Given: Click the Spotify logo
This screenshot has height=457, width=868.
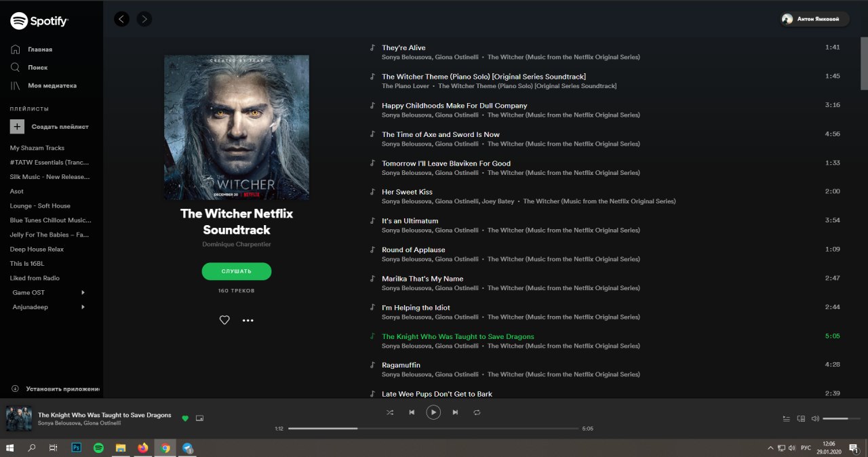Looking at the screenshot, I should 39,21.
